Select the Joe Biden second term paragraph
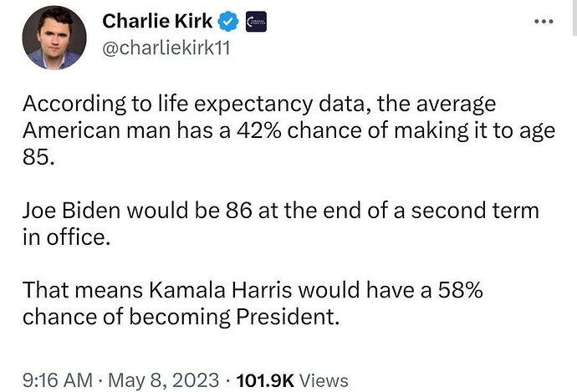The image size is (577, 392). point(281,223)
